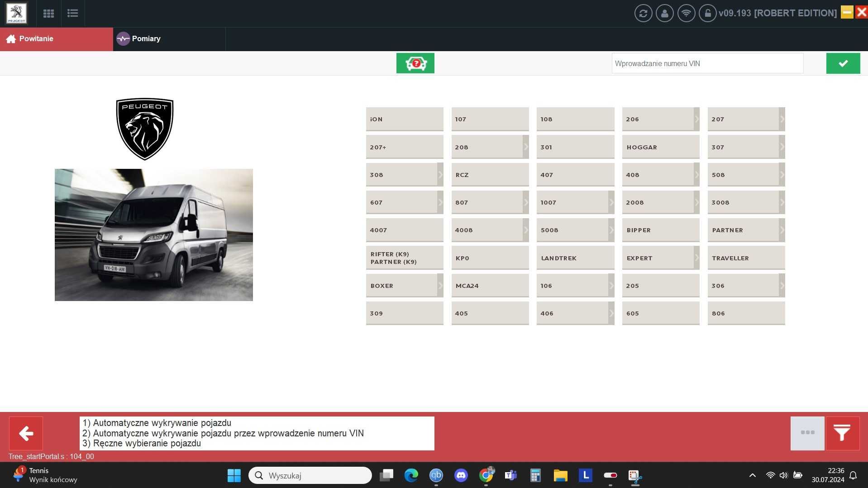The image size is (868, 488).
Task: Click the Wyszukaj taskbar search box
Action: coord(310,475)
